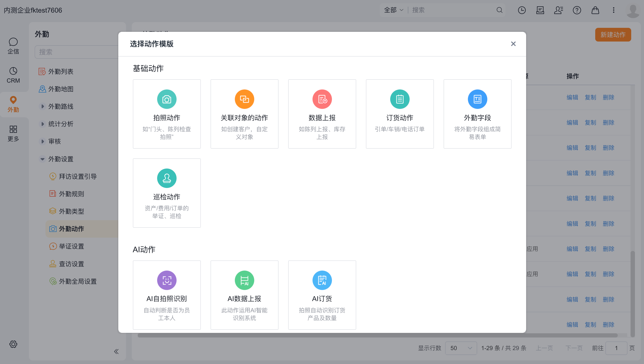Expand the 审核 tree node
This screenshot has height=364, width=644.
[43, 141]
